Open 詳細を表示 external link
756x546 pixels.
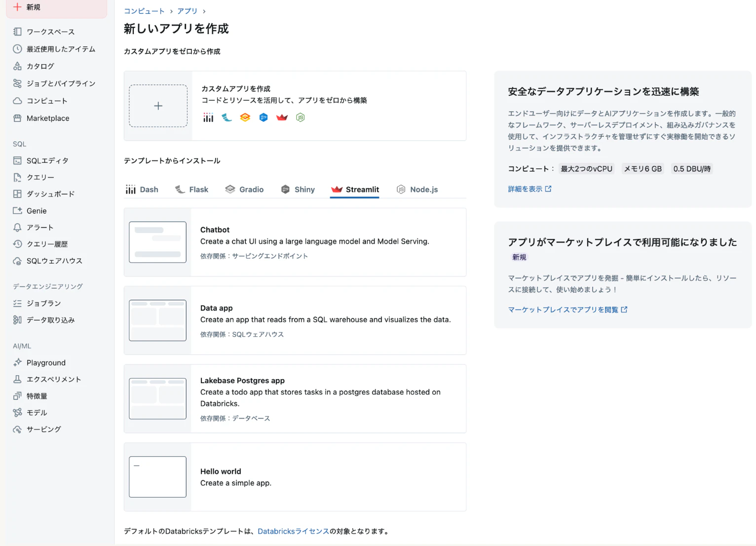point(529,189)
